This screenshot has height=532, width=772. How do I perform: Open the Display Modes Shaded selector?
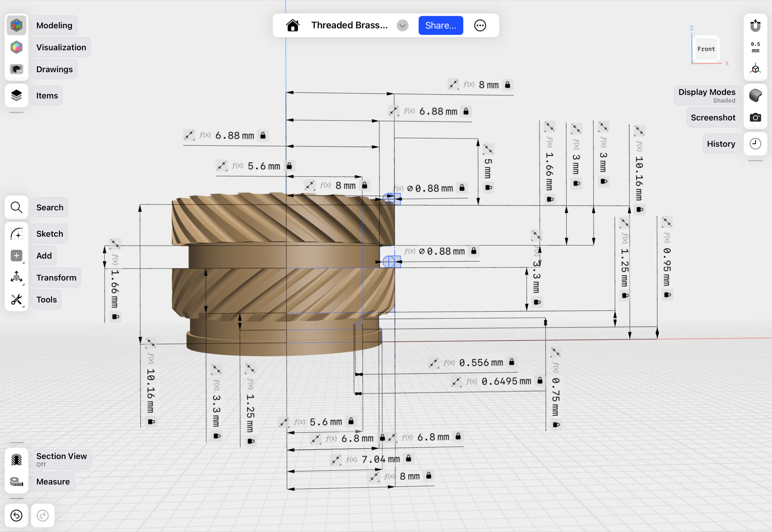(755, 95)
